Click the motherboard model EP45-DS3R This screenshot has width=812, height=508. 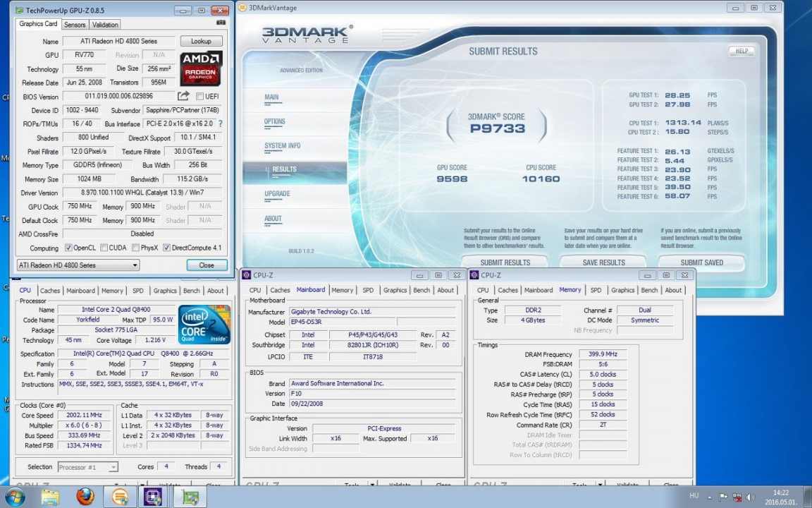343,322
